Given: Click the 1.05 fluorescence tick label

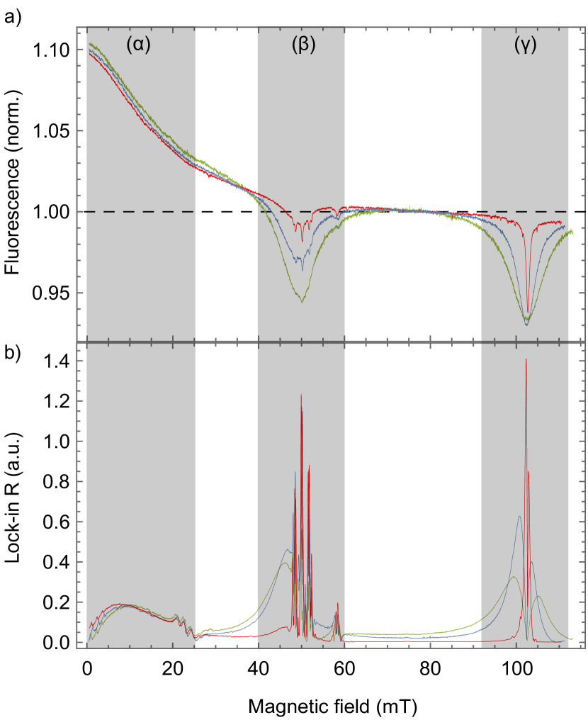Looking at the screenshot, I should pyautogui.click(x=51, y=131).
